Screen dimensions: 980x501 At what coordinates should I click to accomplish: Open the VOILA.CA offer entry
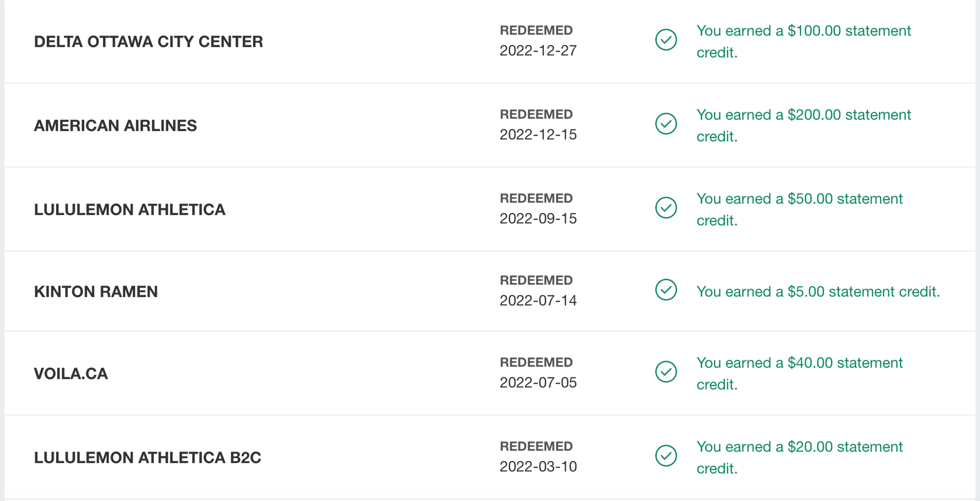(490, 374)
